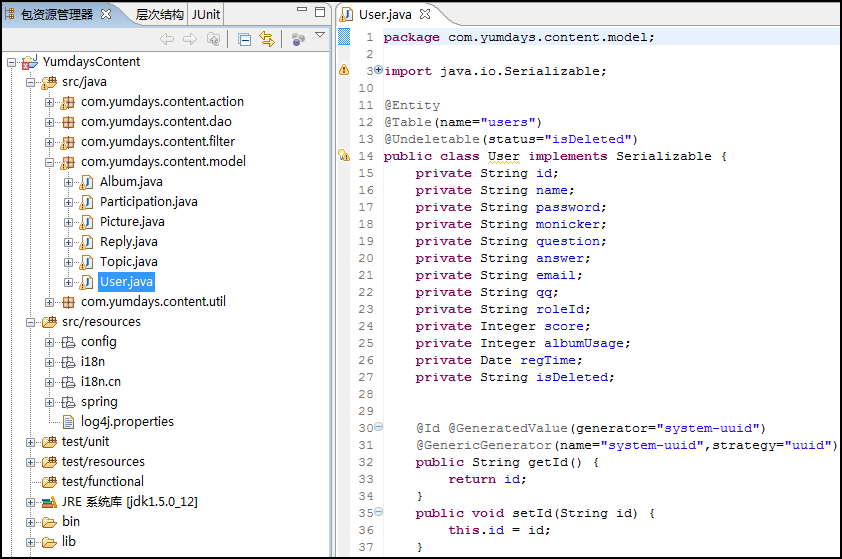The height and width of the screenshot is (559, 842).
Task: Collapse the com.yumdays.content.model package
Action: (49, 162)
